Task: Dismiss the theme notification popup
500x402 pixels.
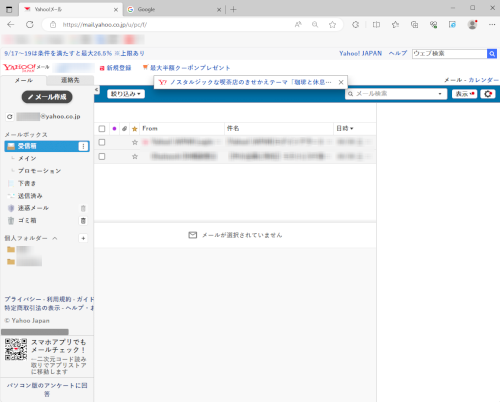Action: tap(341, 82)
